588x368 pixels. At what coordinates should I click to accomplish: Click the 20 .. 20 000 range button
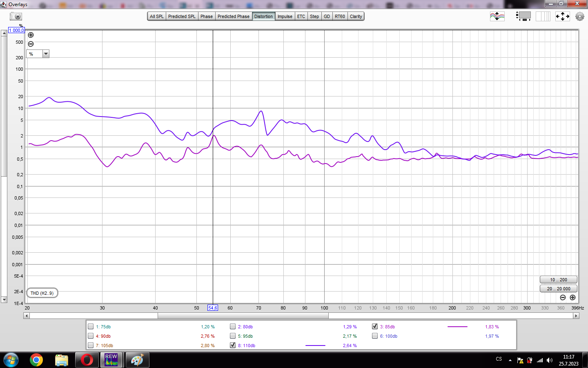[558, 289]
